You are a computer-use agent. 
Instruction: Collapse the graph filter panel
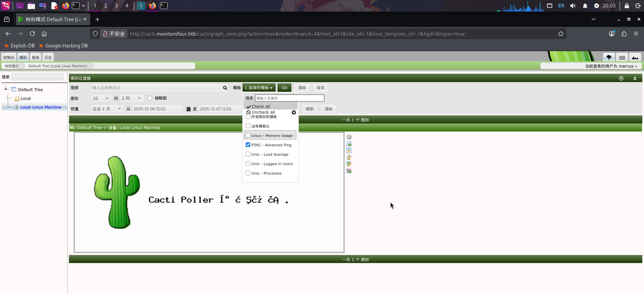pyautogui.click(x=635, y=78)
